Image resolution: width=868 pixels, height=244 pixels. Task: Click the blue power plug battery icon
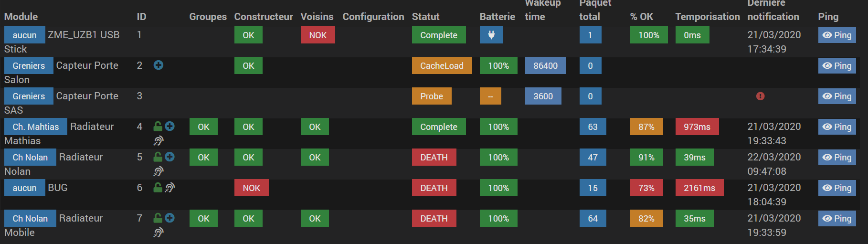[x=491, y=35]
